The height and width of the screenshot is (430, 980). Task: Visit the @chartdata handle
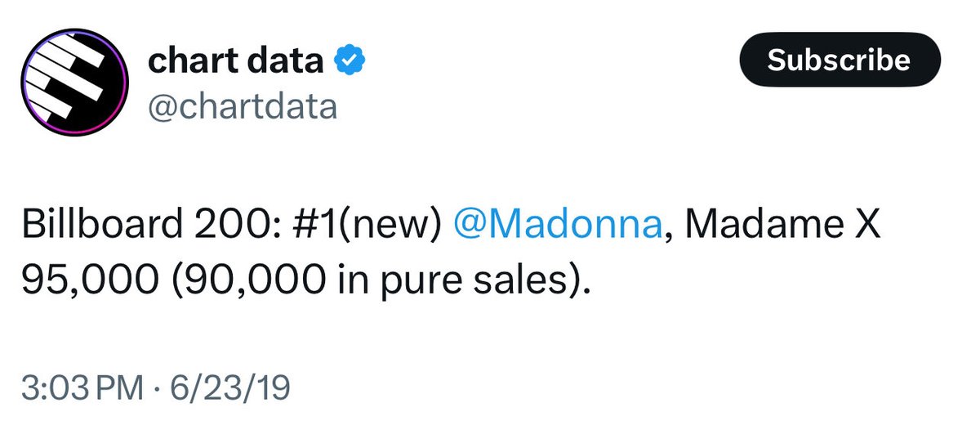click(243, 106)
